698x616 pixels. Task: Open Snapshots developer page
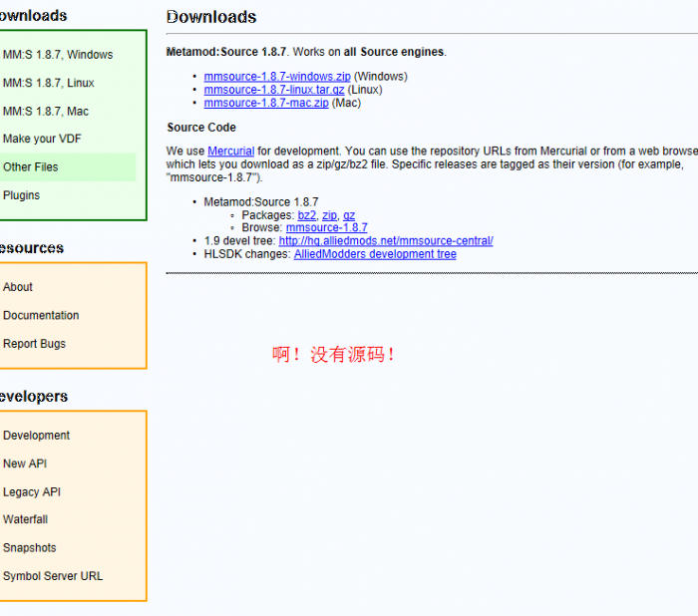(x=30, y=547)
